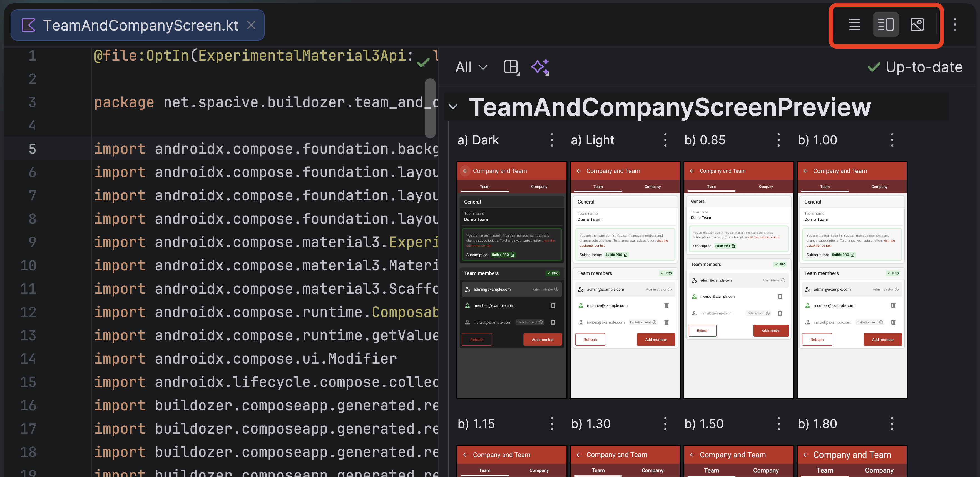This screenshot has width=980, height=477.
Task: Click the 'a) Light' preview label
Action: point(592,140)
